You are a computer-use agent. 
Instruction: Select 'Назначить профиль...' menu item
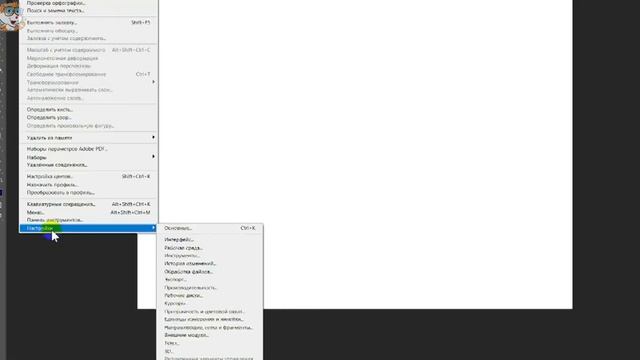(x=88, y=185)
